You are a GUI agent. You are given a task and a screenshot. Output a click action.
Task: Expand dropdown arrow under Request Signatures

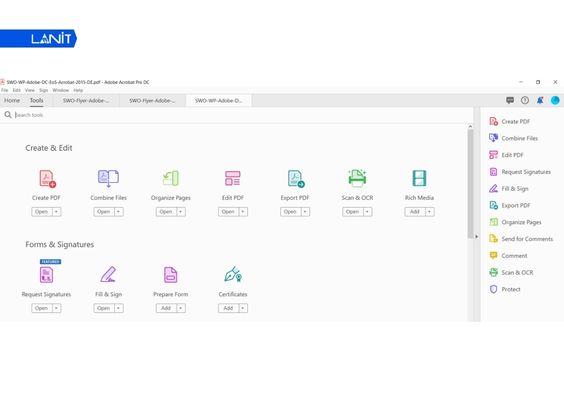[56, 308]
